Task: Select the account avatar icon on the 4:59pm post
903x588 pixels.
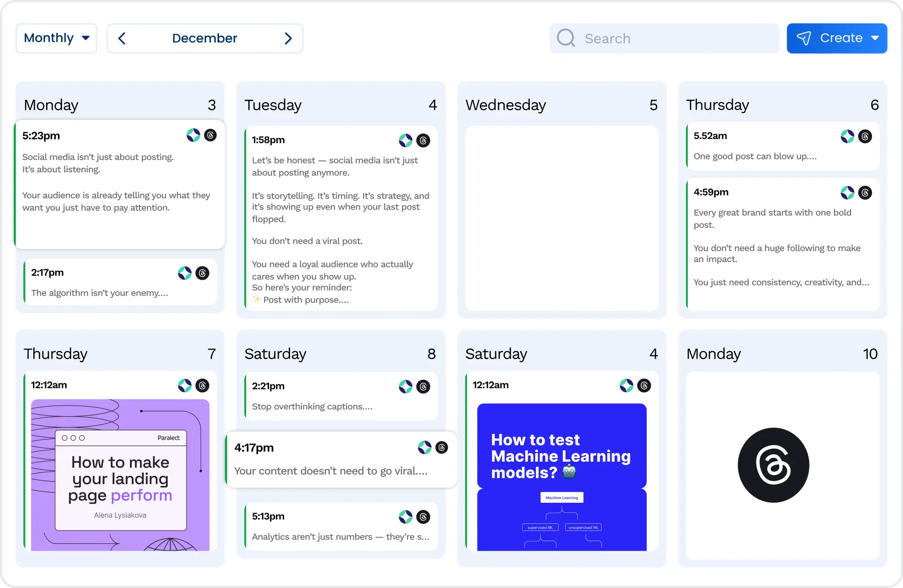Action: click(x=847, y=192)
